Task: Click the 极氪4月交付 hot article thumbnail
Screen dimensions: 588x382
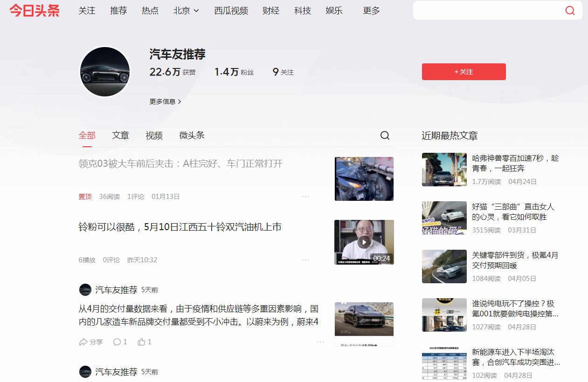Action: point(444,266)
